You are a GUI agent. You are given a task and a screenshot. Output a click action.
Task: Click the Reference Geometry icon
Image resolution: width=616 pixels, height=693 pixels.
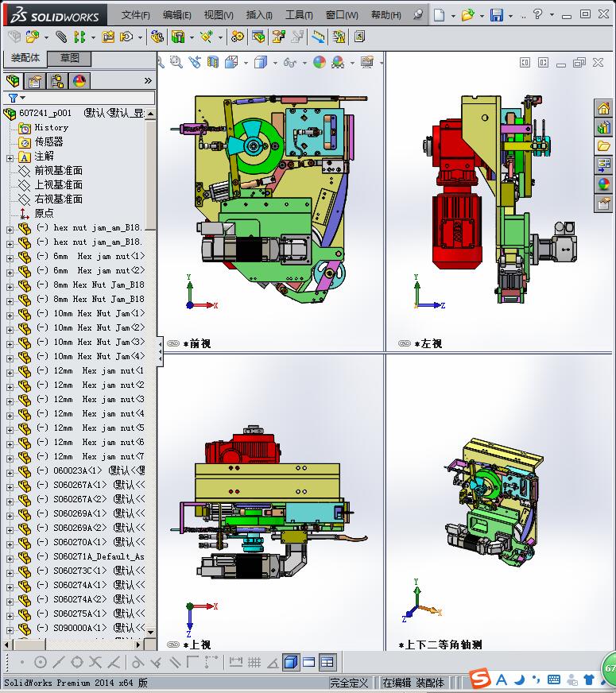pos(207,37)
